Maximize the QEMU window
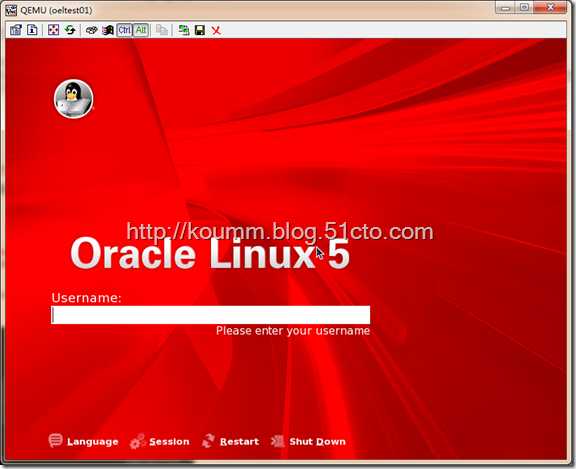The width and height of the screenshot is (576, 469). click(525, 8)
